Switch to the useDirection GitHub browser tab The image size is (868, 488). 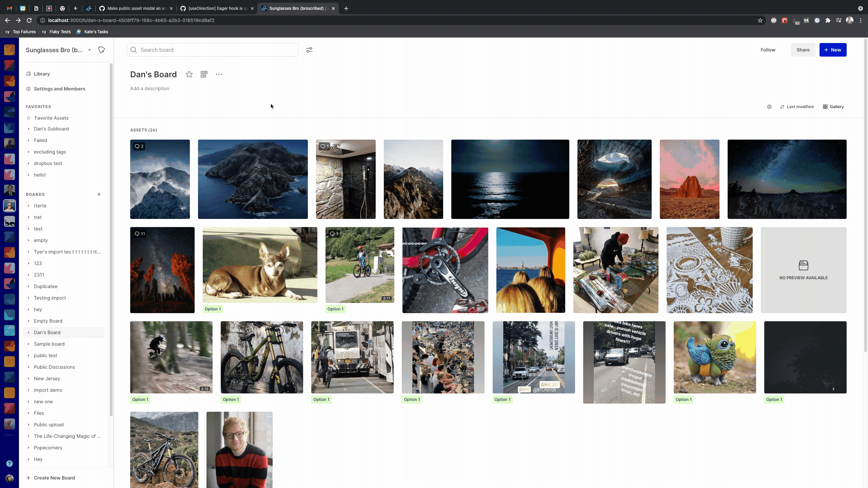217,8
